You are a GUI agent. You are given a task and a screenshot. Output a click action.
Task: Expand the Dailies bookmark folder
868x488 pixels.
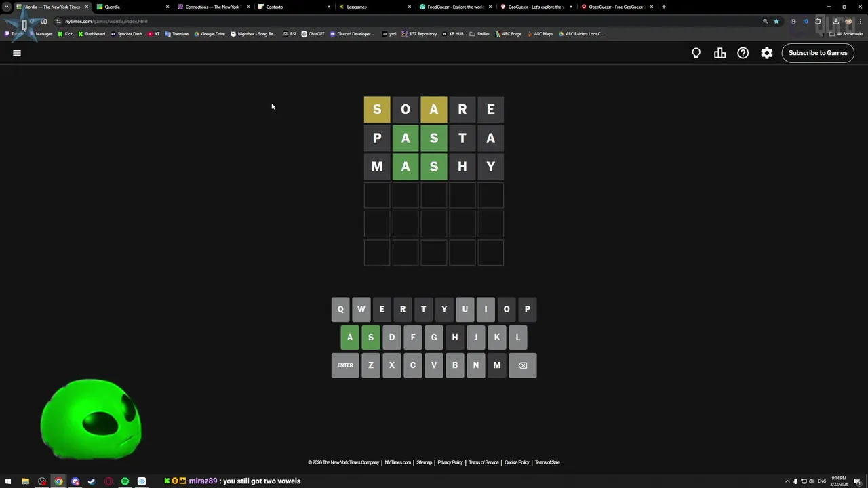[479, 34]
